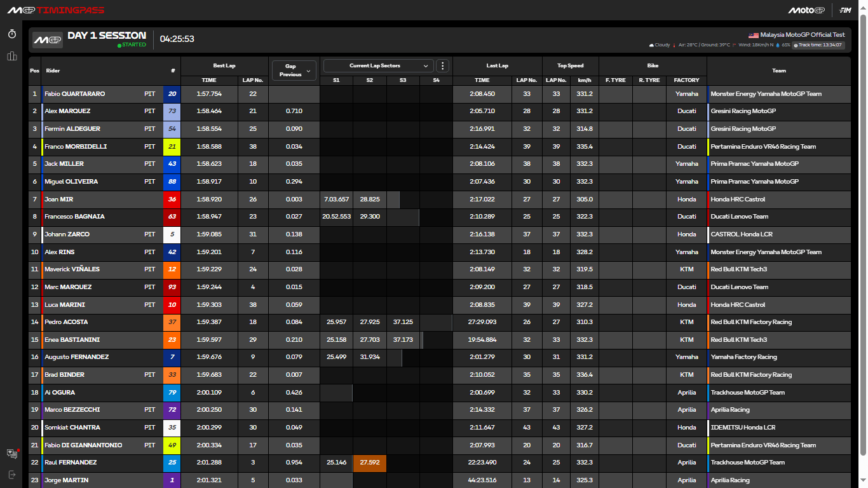Open the live timing stopwatch sidebar icon
The height and width of the screenshot is (488, 868).
(11, 34)
